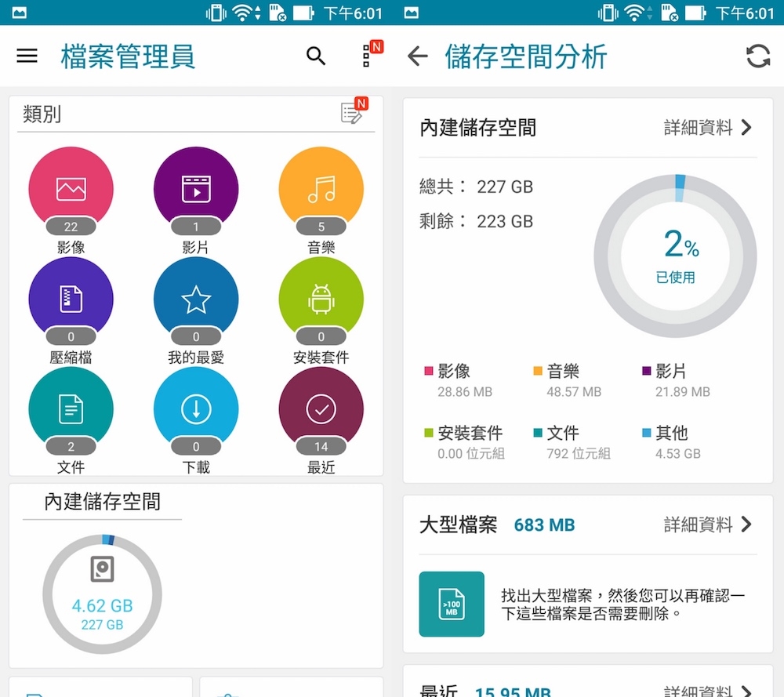Expand 詳細資料 for 最近 section

click(708, 691)
